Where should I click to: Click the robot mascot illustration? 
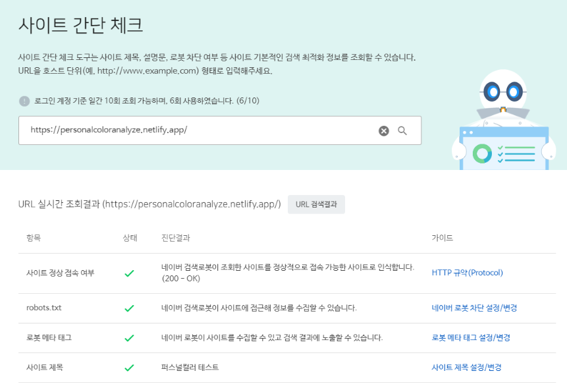click(x=504, y=120)
